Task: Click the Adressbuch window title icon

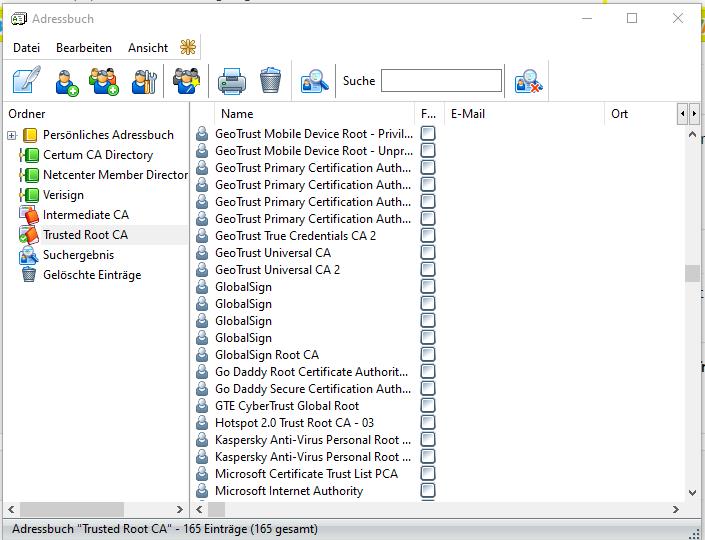Action: [x=19, y=19]
